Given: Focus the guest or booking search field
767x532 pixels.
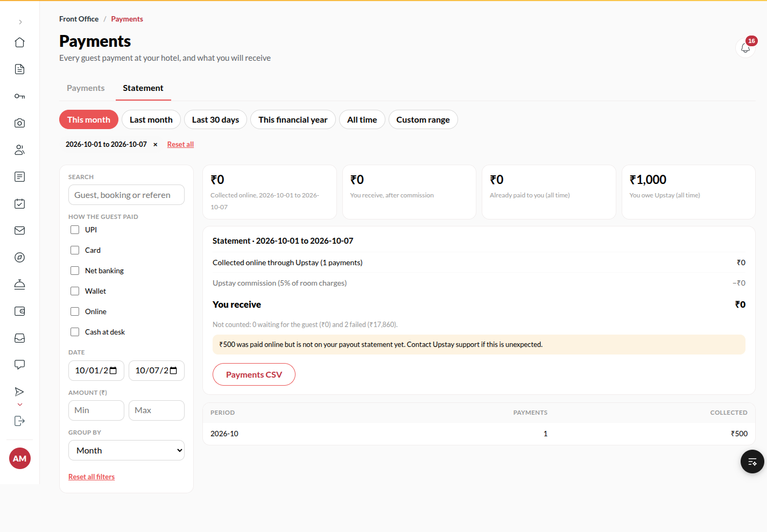Looking at the screenshot, I should (x=126, y=195).
